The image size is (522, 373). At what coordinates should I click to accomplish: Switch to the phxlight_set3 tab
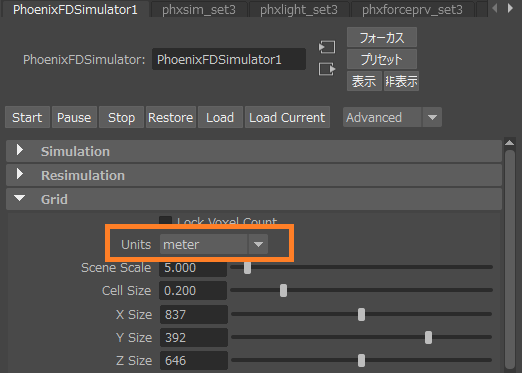(299, 10)
